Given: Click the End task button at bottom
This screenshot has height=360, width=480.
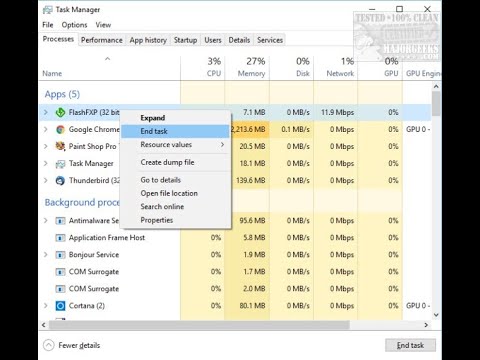Looking at the screenshot, I should (410, 345).
